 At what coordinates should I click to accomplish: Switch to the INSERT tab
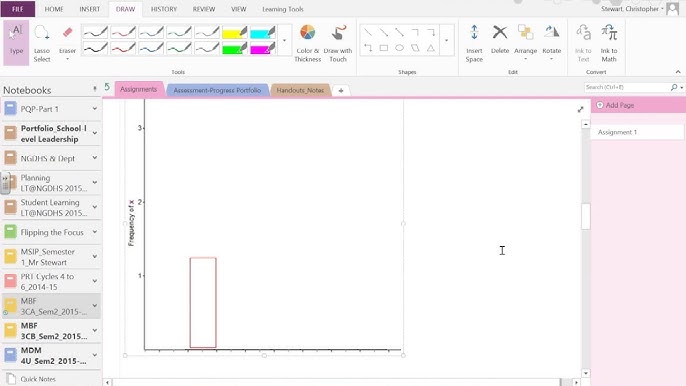click(90, 9)
